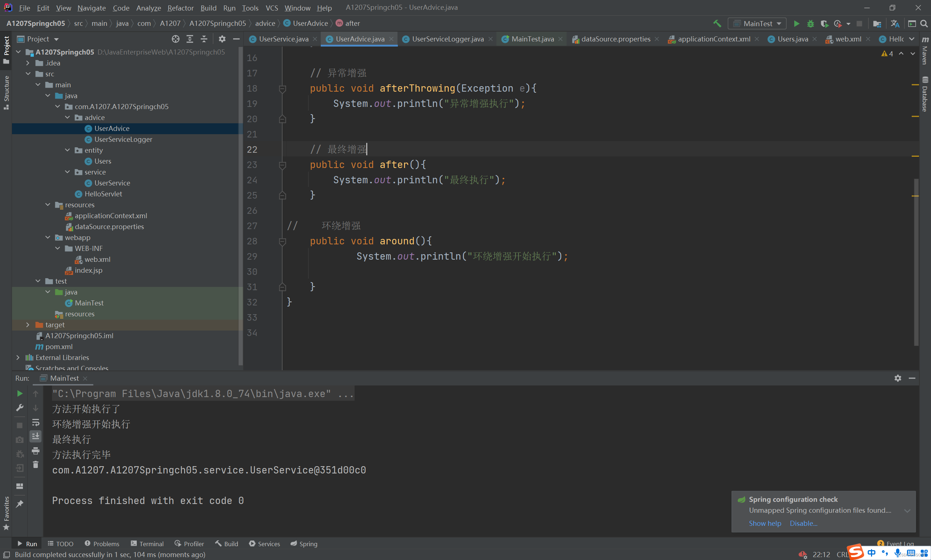
Task: Toggle fold for around method
Action: [282, 241]
